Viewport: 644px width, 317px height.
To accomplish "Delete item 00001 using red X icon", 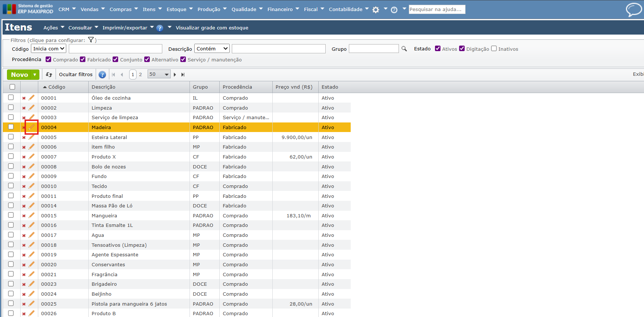I will tap(24, 98).
